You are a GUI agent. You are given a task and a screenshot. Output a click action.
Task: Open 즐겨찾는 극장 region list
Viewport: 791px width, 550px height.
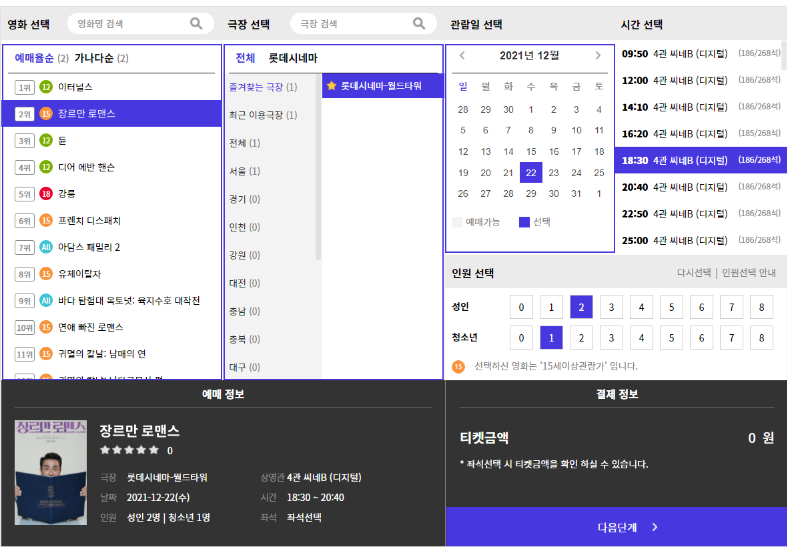(x=263, y=87)
